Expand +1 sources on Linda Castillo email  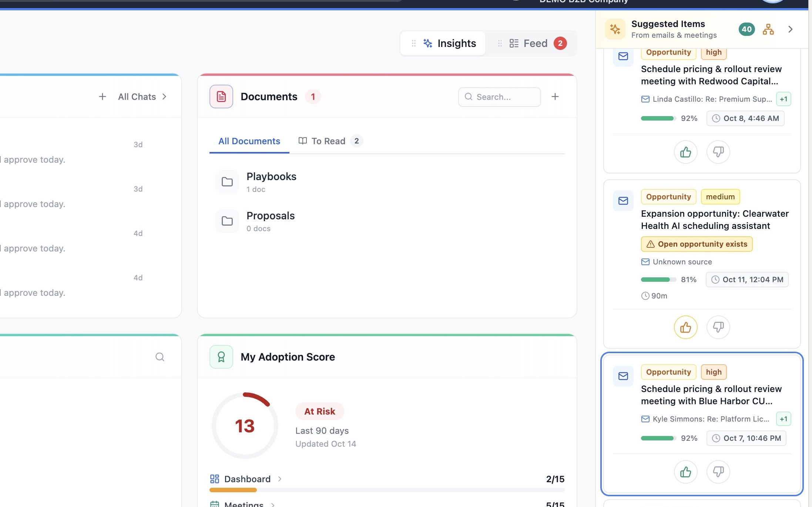pyautogui.click(x=784, y=99)
